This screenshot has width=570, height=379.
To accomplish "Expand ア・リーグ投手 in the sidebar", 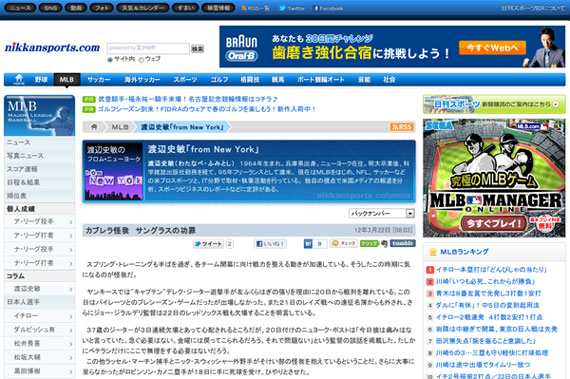I will pos(40,222).
